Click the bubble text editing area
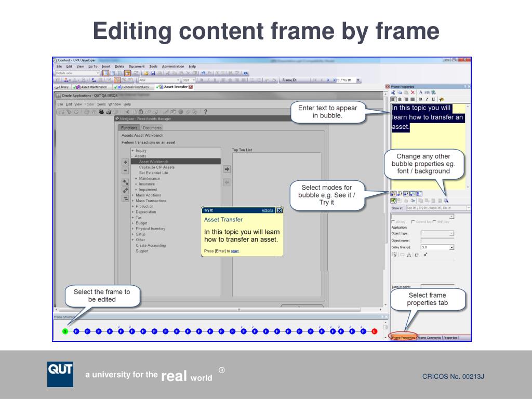 point(429,147)
